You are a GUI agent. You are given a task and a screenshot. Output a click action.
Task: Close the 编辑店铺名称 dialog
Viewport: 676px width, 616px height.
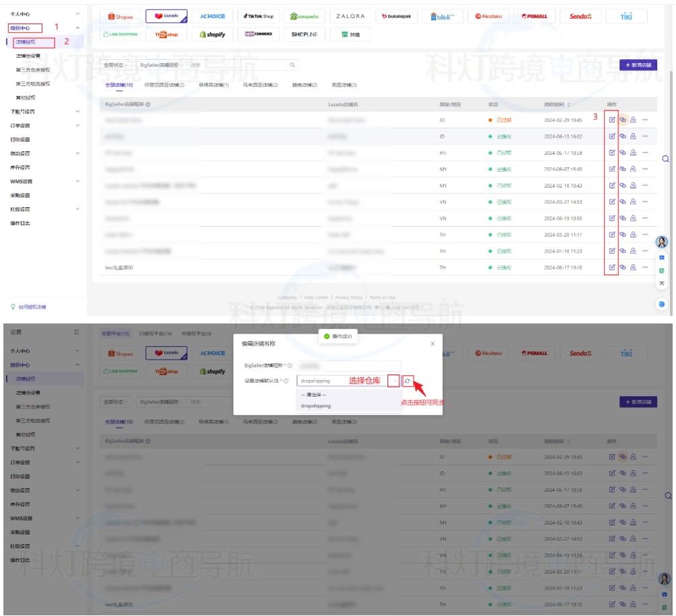point(432,344)
